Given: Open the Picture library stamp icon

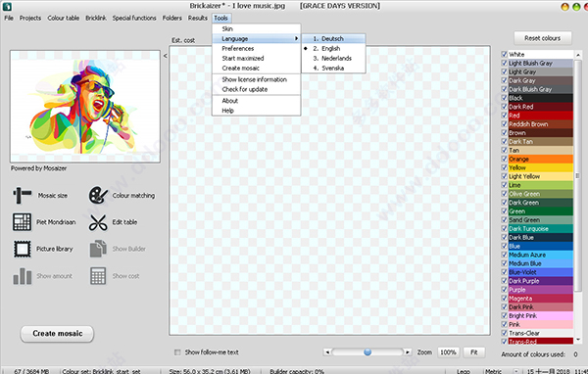Looking at the screenshot, I should coord(23,249).
